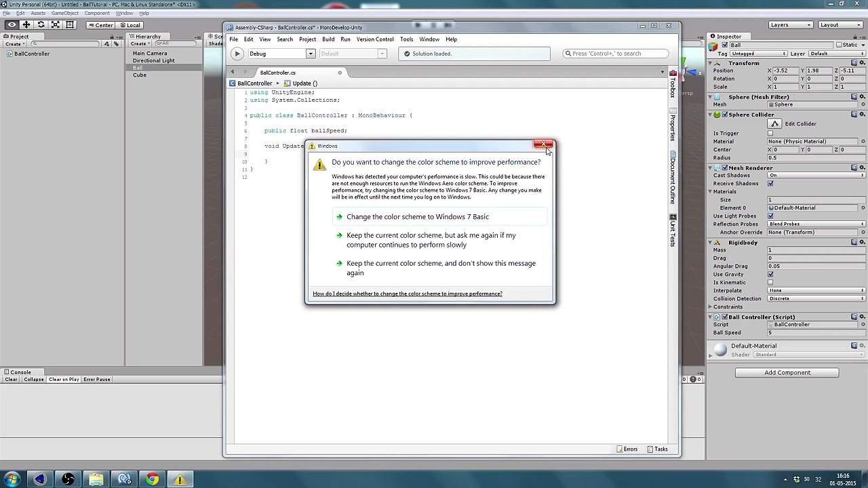Viewport: 868px width, 488px height.
Task: Enable Is Kinematic checkbox
Action: click(x=770, y=283)
